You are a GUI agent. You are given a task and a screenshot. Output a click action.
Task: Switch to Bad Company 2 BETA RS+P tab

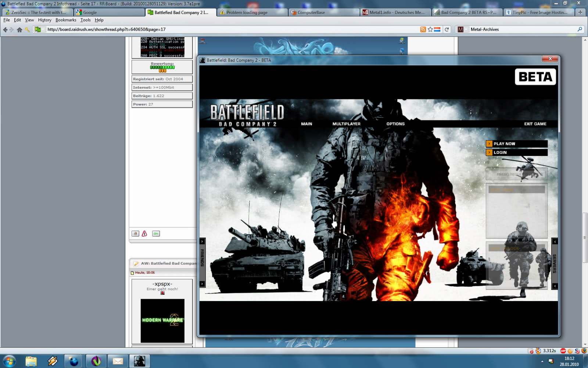pos(467,13)
